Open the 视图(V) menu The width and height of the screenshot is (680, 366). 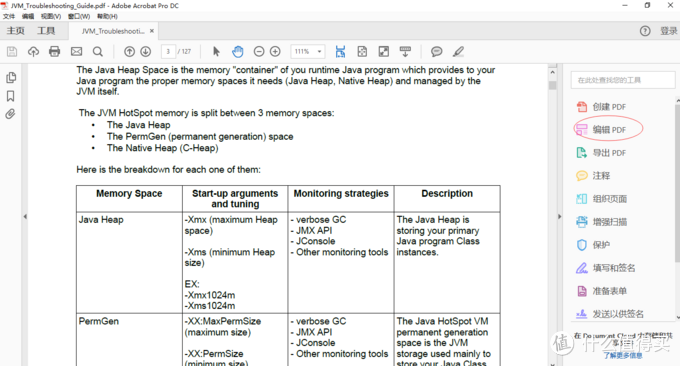point(51,16)
